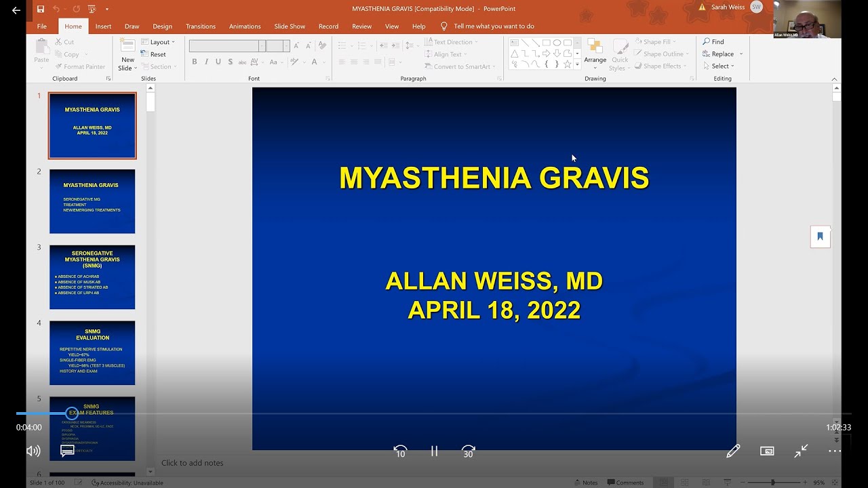Toggle captions with the subtitles icon
This screenshot has width=868, height=488.
[x=67, y=450]
